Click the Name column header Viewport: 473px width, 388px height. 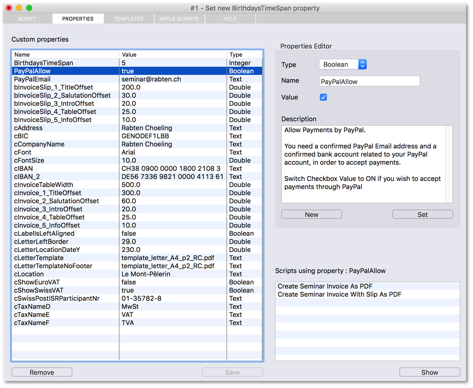click(65, 54)
